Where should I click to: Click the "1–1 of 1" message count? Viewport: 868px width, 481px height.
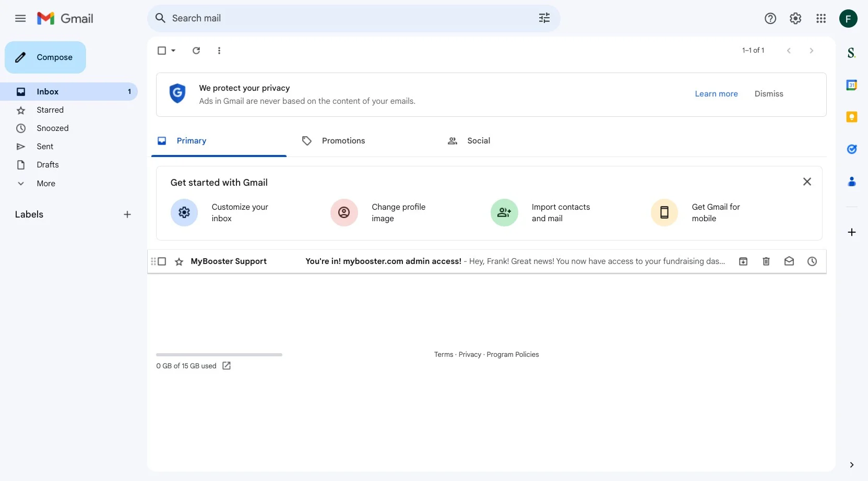click(753, 51)
